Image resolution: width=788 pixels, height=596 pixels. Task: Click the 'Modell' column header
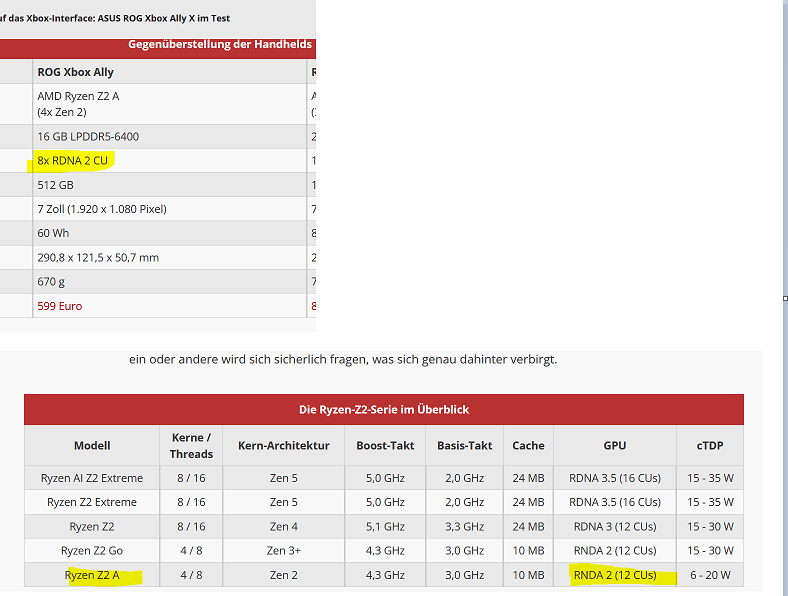(92, 446)
